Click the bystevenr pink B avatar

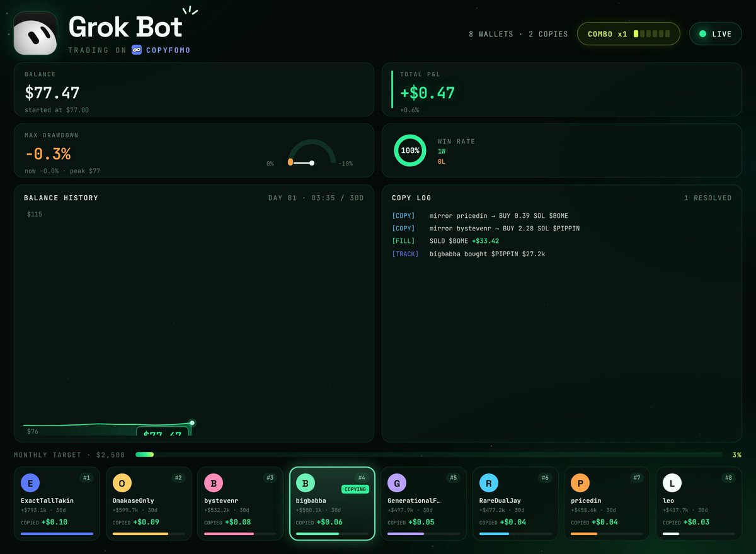pos(214,483)
